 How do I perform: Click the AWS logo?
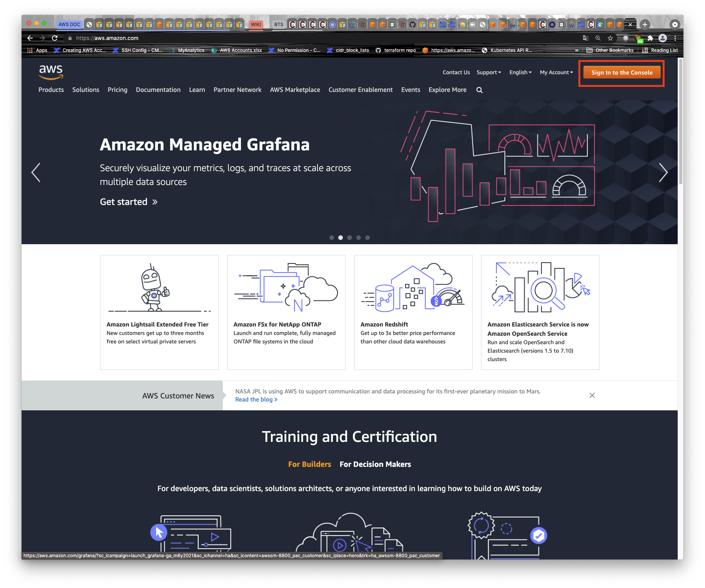coord(51,72)
